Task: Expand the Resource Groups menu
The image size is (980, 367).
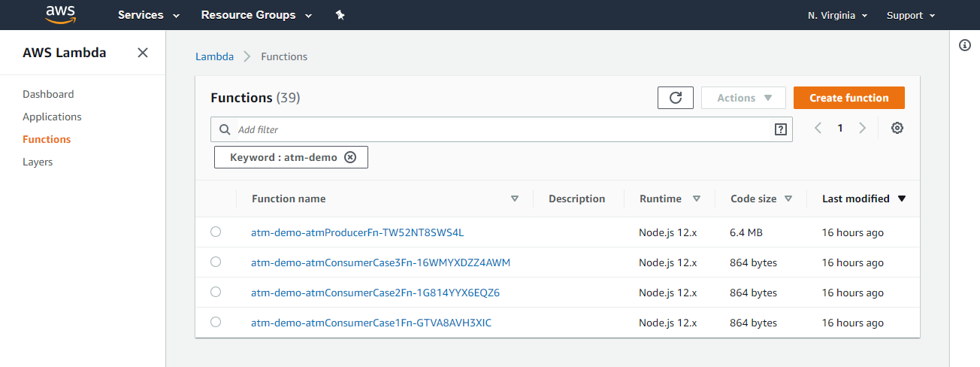Action: [255, 15]
